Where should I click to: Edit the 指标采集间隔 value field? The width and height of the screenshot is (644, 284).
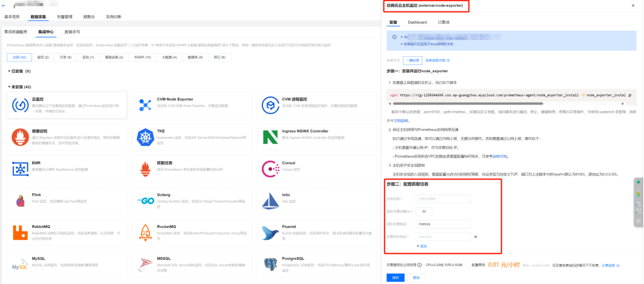pos(424,211)
